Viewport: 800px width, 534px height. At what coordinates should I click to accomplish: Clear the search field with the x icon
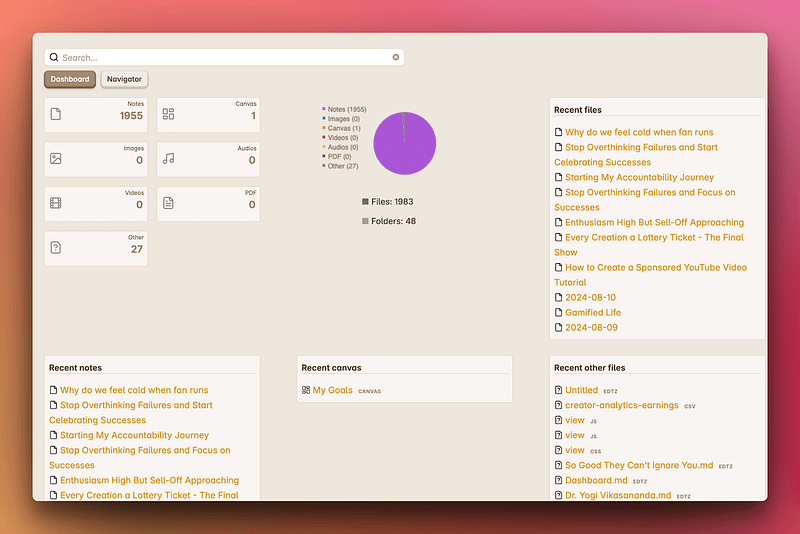click(396, 57)
